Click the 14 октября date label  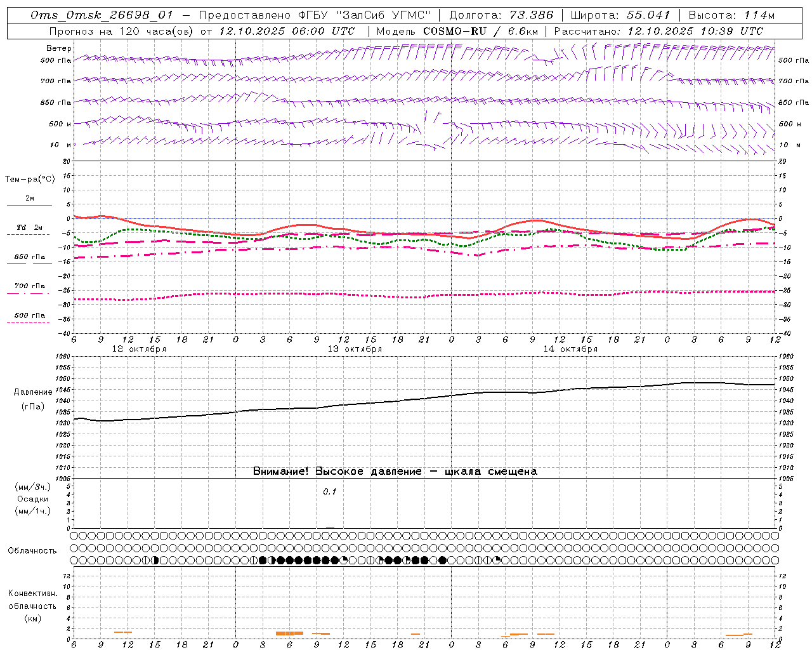570,349
